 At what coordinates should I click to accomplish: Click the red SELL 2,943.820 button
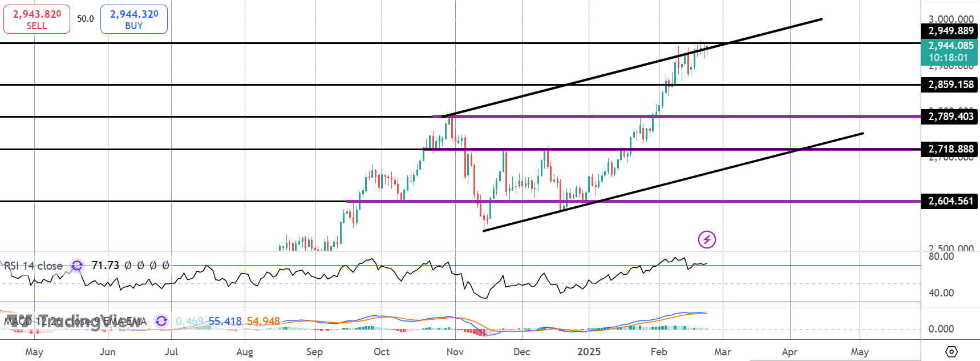coord(37,19)
